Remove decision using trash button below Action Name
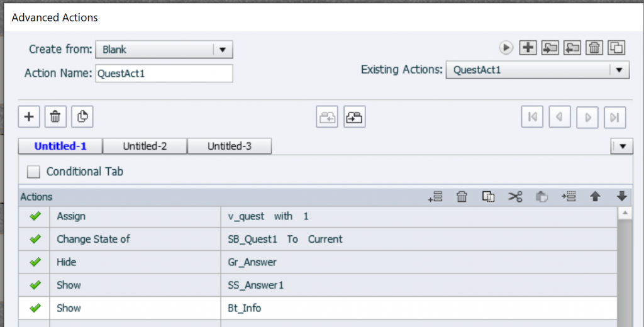The image size is (644, 327). (x=55, y=116)
